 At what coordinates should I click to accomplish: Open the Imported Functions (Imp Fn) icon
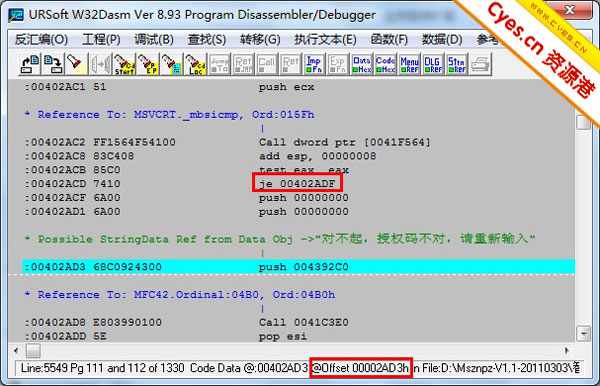click(314, 64)
